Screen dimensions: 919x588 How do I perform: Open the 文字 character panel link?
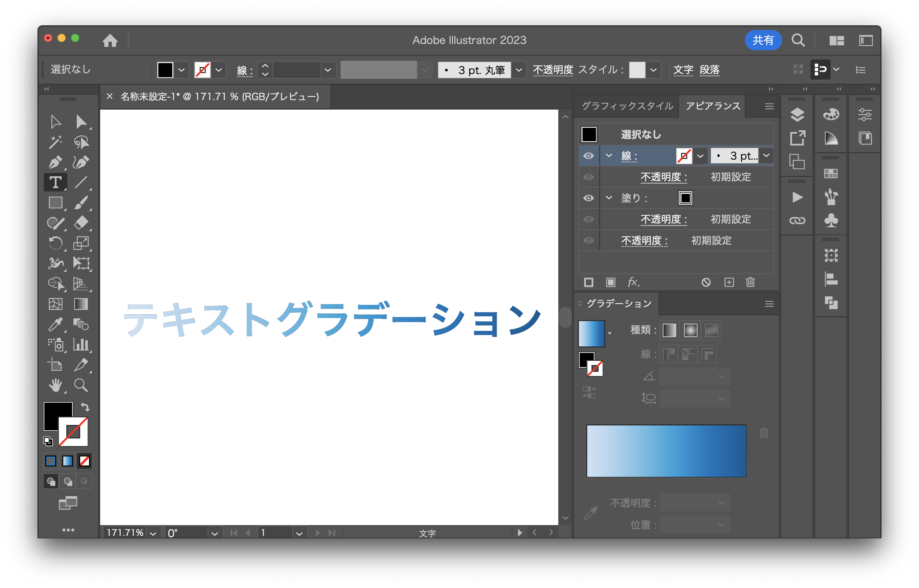click(x=683, y=70)
